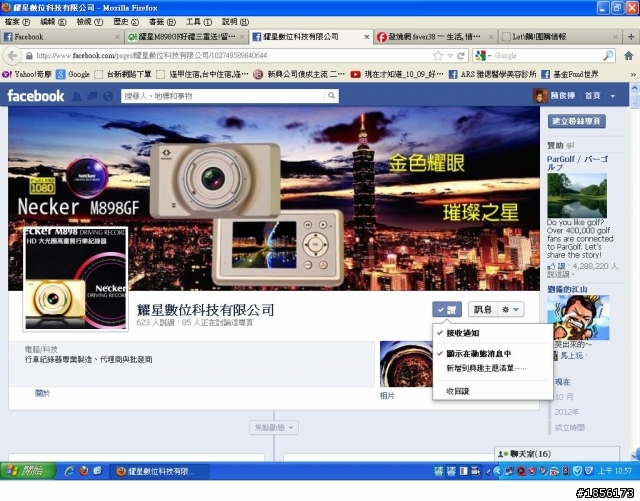Viewport: 640px width, 501px height.
Task: Expand the bookmarks toolbar overflow chevron
Action: (x=633, y=74)
